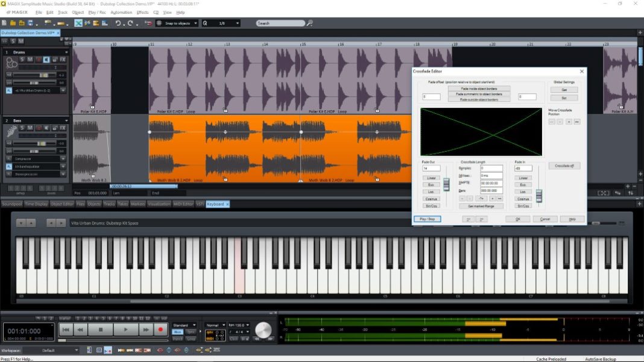Open the 4/4 time signature dropdown
Viewport: 644px width, 362px height.
pyautogui.click(x=247, y=332)
